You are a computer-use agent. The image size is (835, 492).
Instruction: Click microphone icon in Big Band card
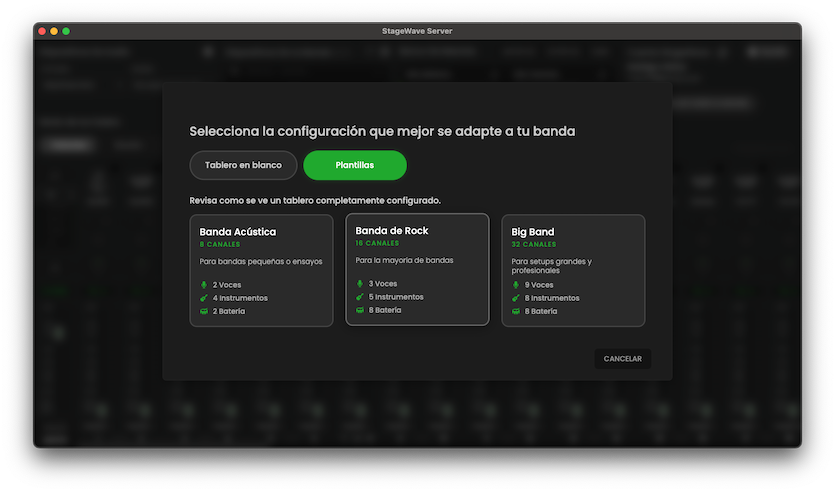[516, 285]
